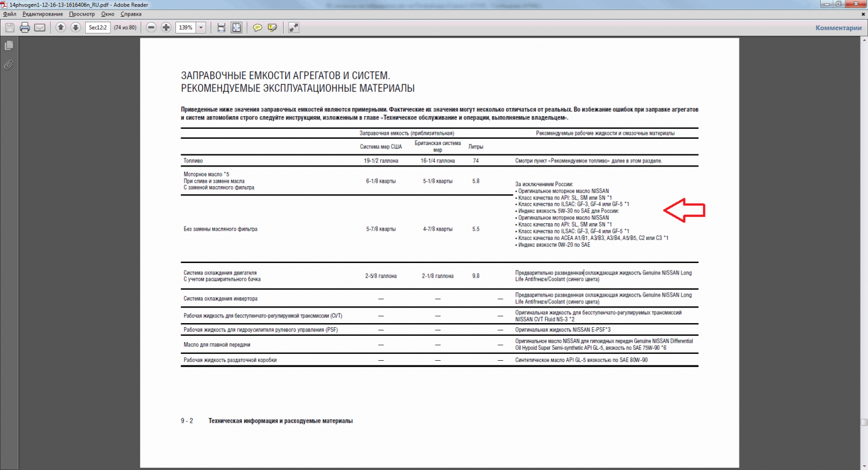
Task: Zoom in with the plus button
Action: point(166,27)
